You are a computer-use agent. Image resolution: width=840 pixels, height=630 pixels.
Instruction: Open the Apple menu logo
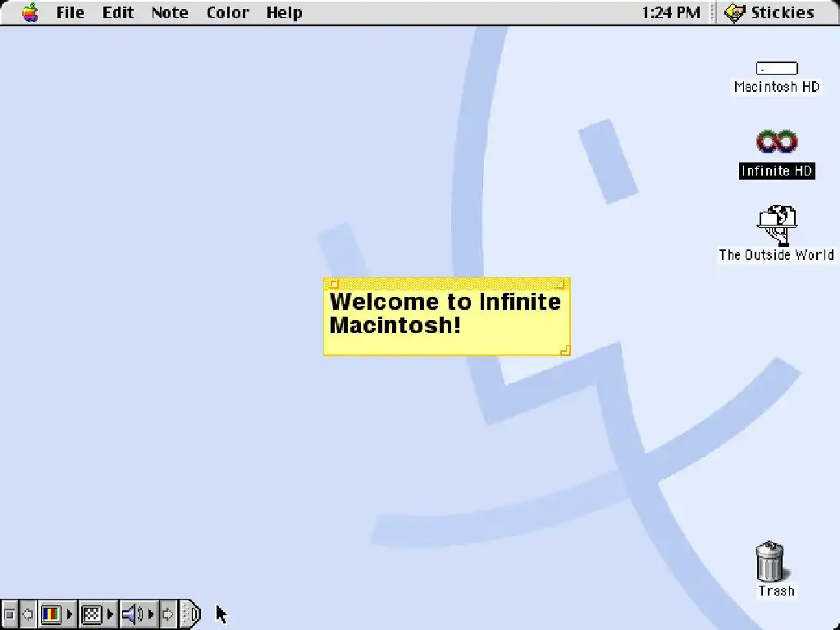pyautogui.click(x=30, y=12)
